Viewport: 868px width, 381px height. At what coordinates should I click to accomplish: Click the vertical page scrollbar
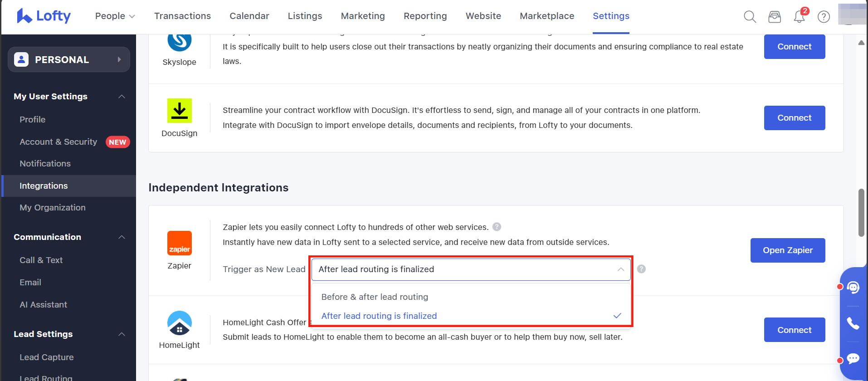tap(861, 212)
